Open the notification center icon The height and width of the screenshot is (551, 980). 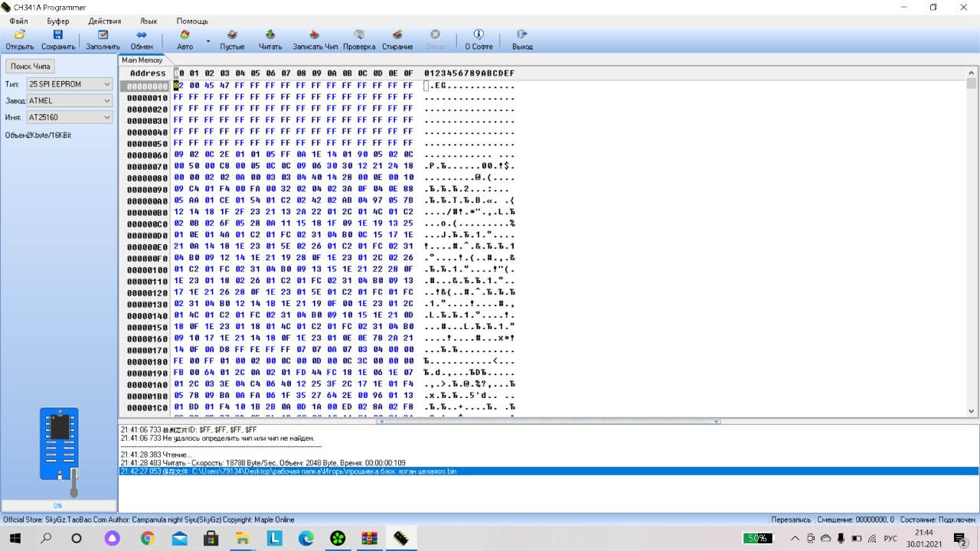(x=961, y=539)
